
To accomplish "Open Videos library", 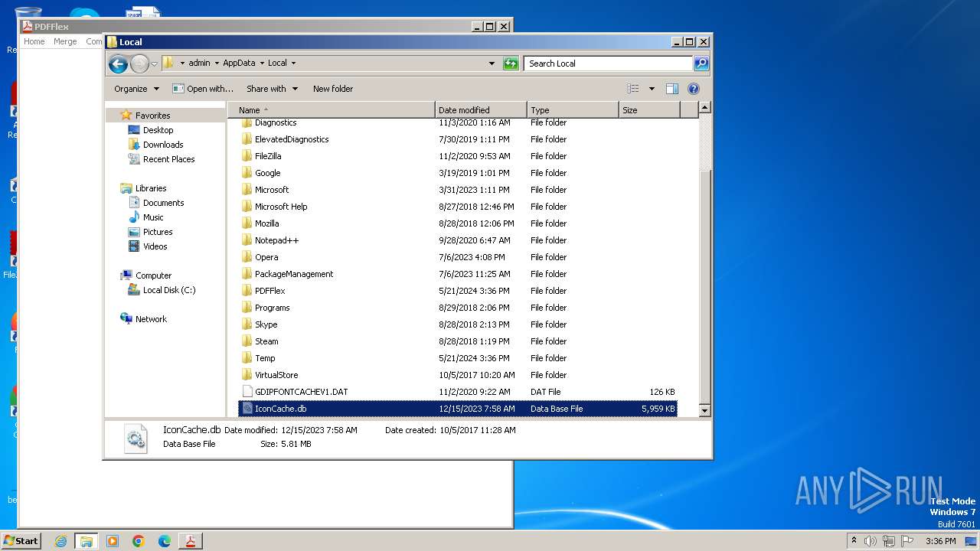I will pyautogui.click(x=155, y=246).
